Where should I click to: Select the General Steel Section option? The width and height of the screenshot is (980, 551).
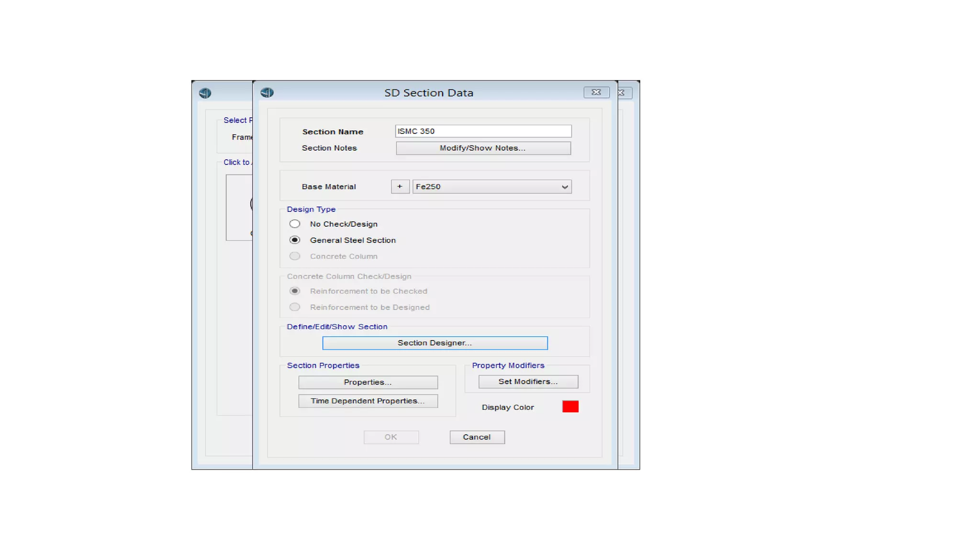coord(295,240)
